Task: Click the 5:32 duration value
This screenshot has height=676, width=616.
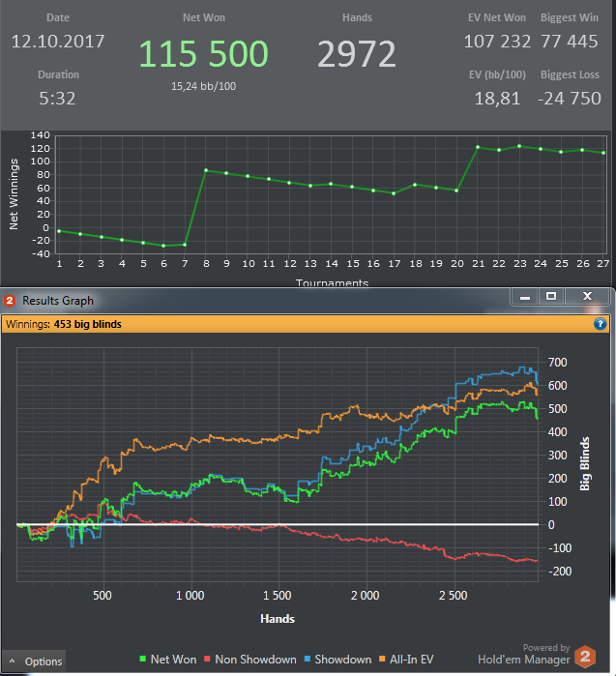Action: click(x=57, y=99)
